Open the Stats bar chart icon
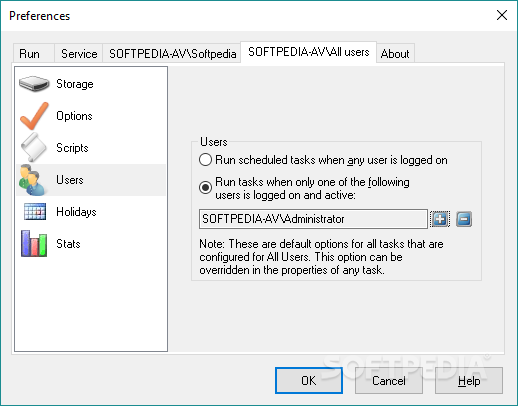Image resolution: width=518 pixels, height=406 pixels. [x=34, y=244]
